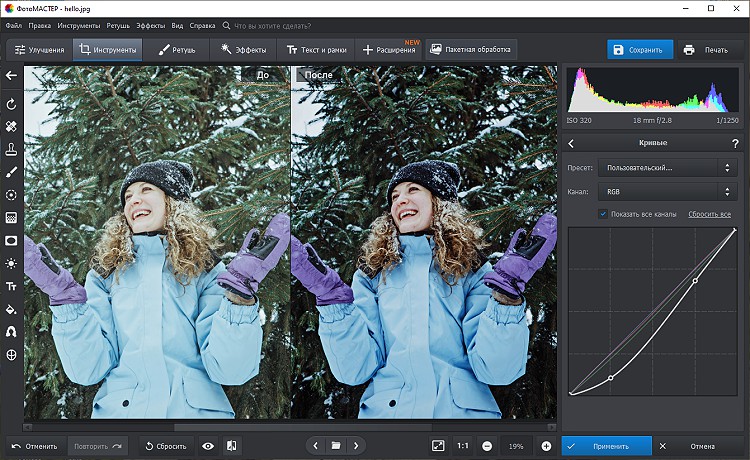Open the 'Канал' RGB dropdown
Viewport: 750px width, 460px height.
coord(667,191)
